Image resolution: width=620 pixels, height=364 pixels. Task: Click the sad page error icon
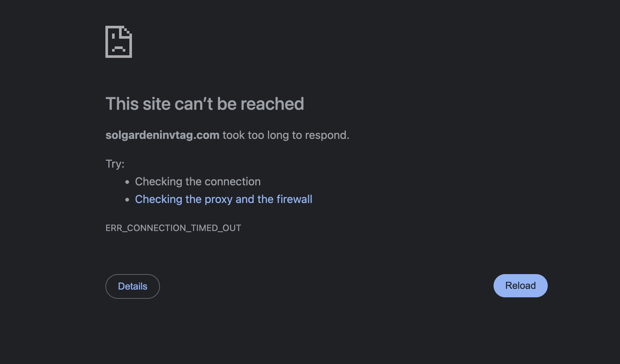(118, 42)
